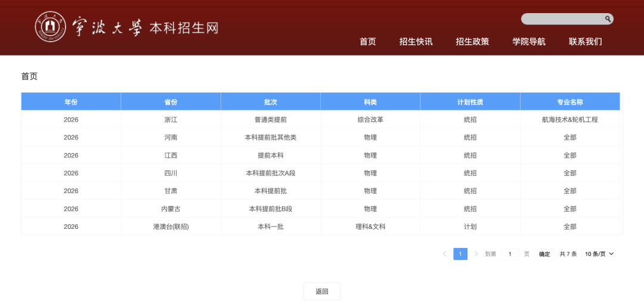Screen dimensions: 644x304
Task: Click the 全部 cell in 四川 row
Action: click(570, 173)
